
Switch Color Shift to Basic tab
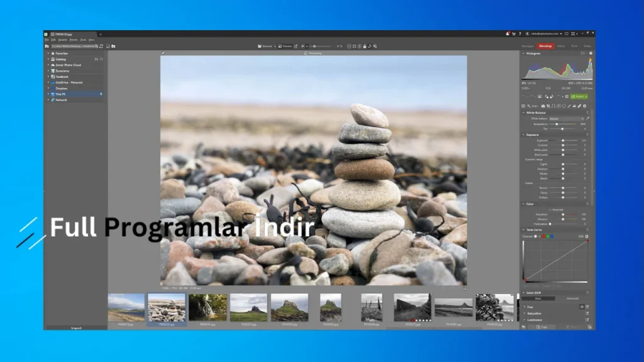click(x=538, y=299)
